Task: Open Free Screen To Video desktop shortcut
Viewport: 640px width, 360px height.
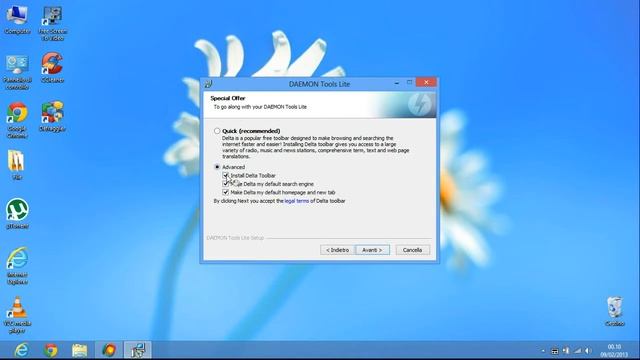Action: coord(52,23)
